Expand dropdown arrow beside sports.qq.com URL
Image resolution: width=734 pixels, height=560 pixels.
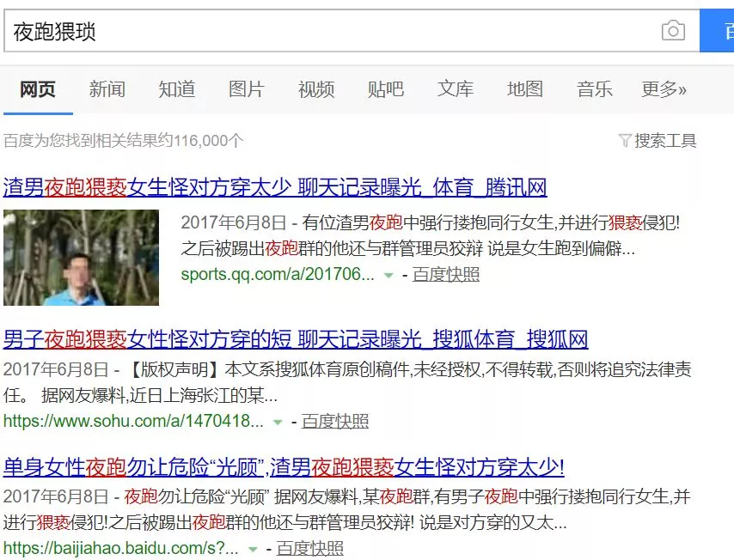pos(388,275)
